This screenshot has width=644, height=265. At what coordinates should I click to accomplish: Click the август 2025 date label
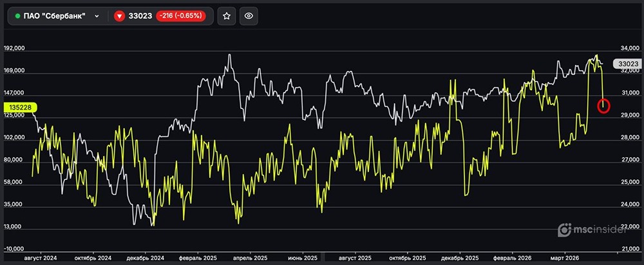click(355, 258)
